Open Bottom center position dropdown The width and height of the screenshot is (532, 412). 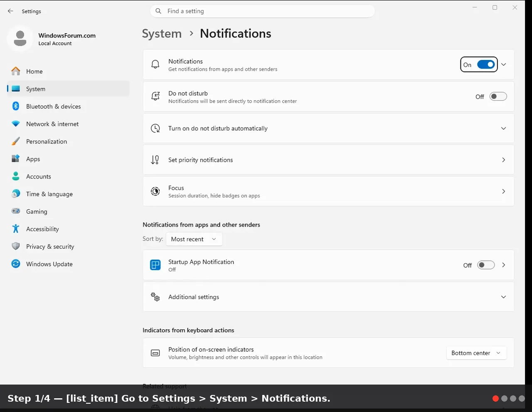tap(476, 353)
